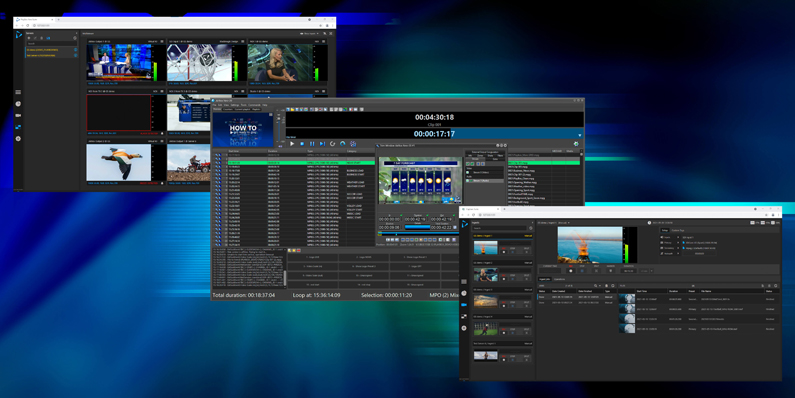
Task: Click SPLIT under the Capture main preview
Action: click(596, 271)
